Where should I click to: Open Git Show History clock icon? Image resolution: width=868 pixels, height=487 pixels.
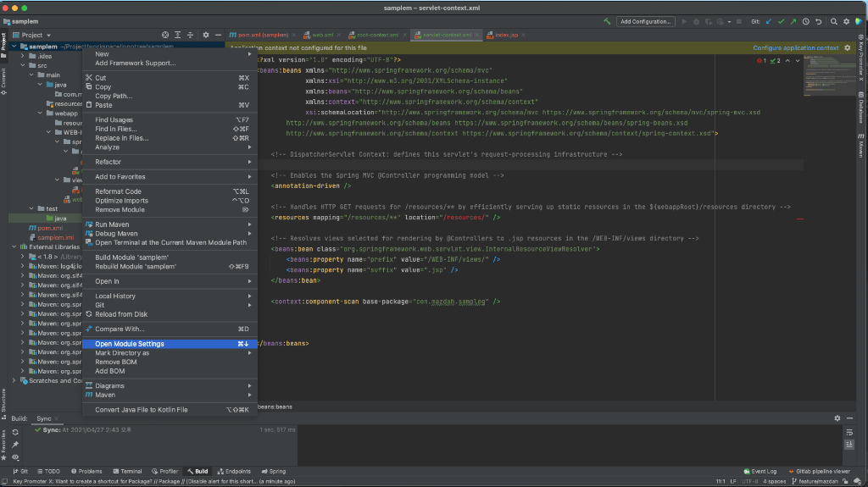coord(806,21)
